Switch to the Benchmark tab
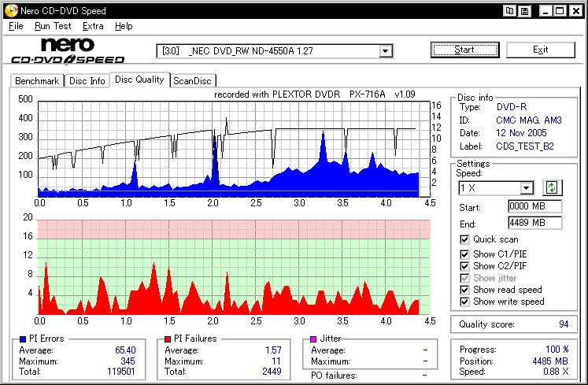 [37, 80]
